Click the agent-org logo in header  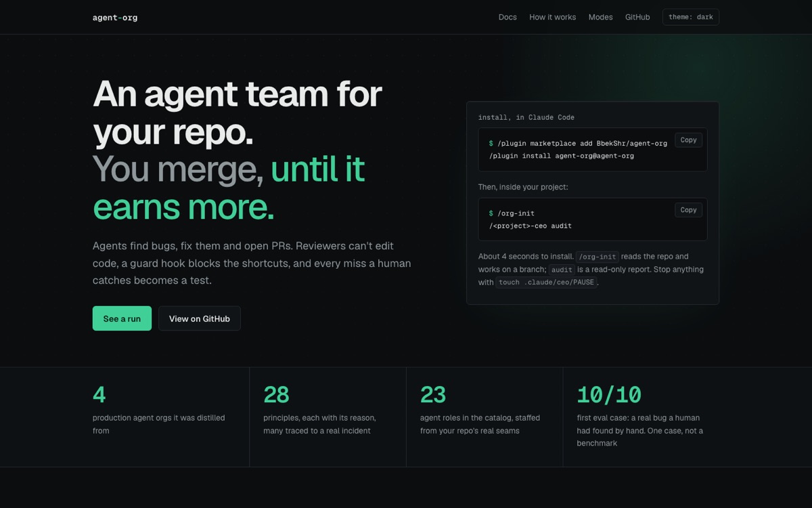115,18
